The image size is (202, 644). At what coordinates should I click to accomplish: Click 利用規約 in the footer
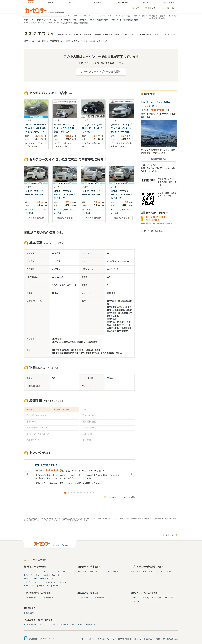coord(101,639)
